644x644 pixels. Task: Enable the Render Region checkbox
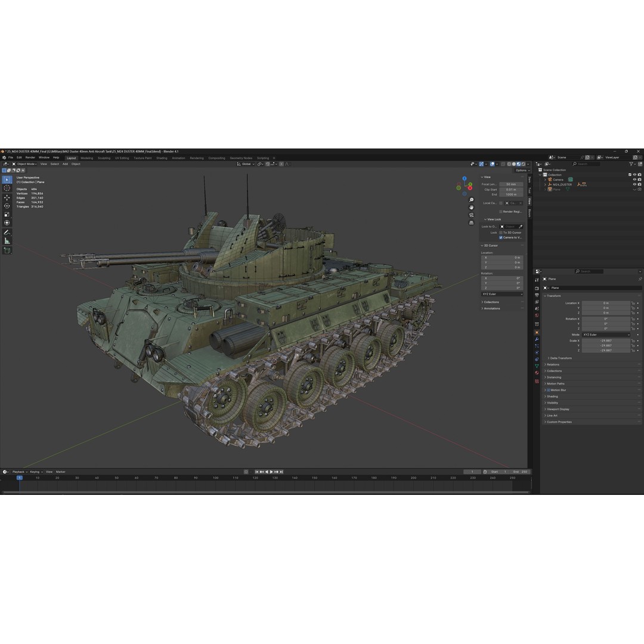[501, 212]
